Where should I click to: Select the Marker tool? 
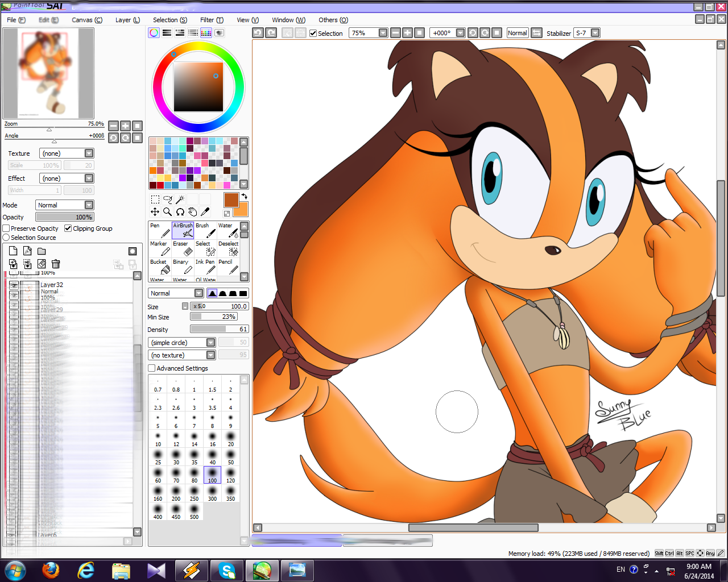[160, 248]
